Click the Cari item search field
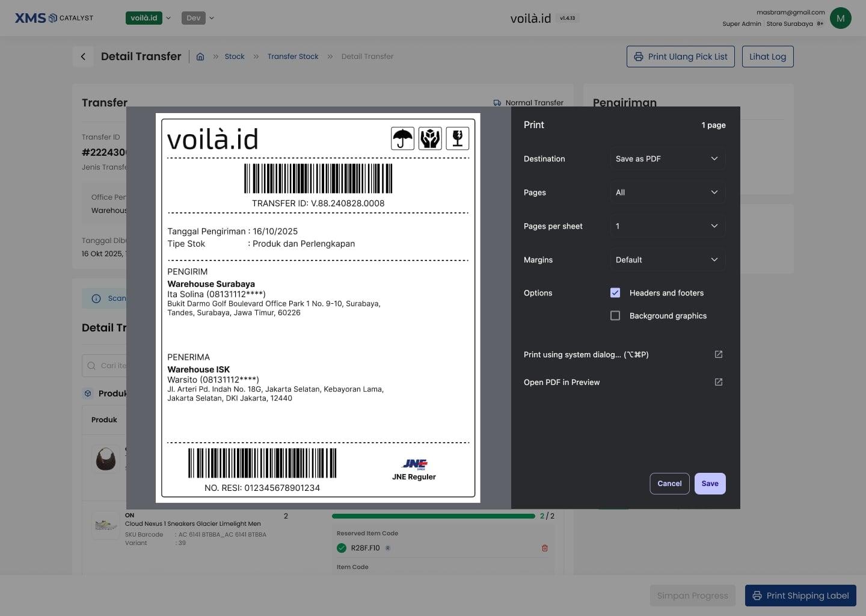866x616 pixels. click(x=104, y=365)
